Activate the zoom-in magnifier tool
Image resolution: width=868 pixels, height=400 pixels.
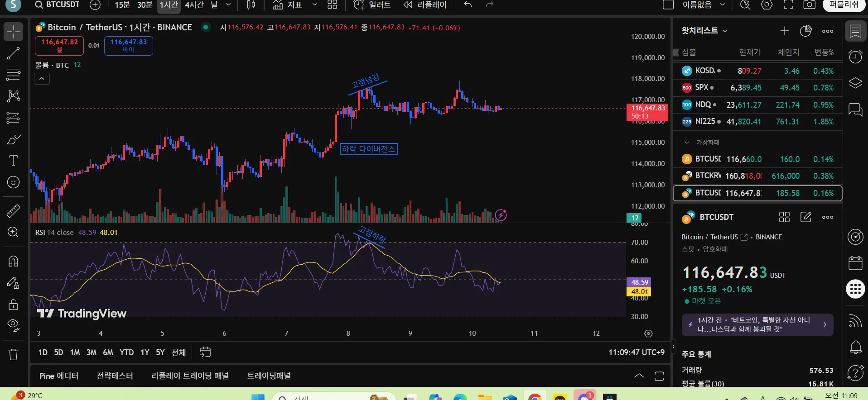point(13,232)
